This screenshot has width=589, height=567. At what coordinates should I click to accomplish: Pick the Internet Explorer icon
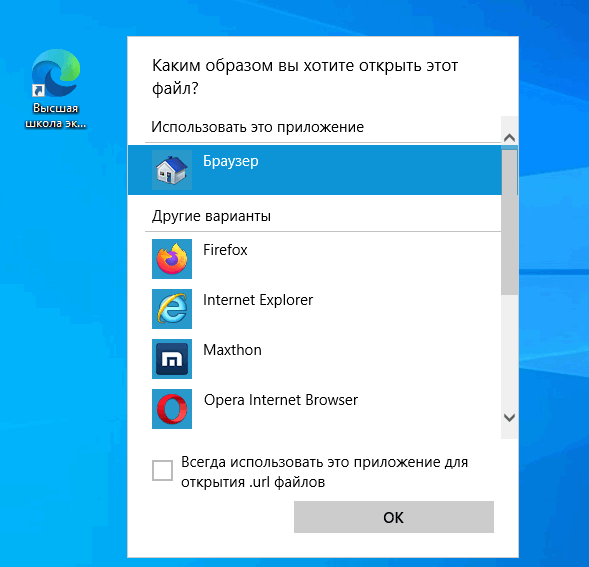(172, 309)
